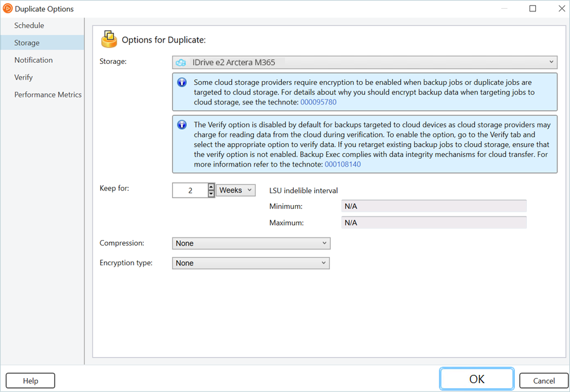Click the 'Storage:' field label
The height and width of the screenshot is (392, 570).
pyautogui.click(x=113, y=61)
